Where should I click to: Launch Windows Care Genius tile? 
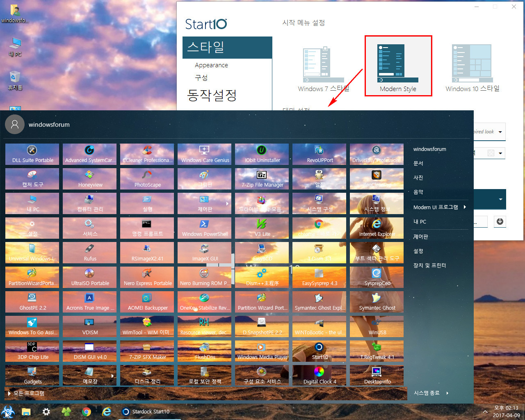coord(205,154)
